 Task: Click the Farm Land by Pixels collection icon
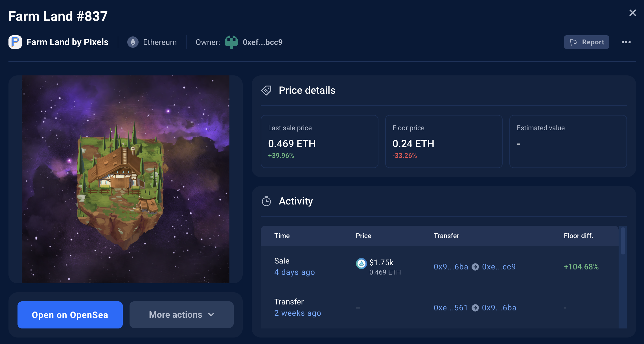(15, 42)
